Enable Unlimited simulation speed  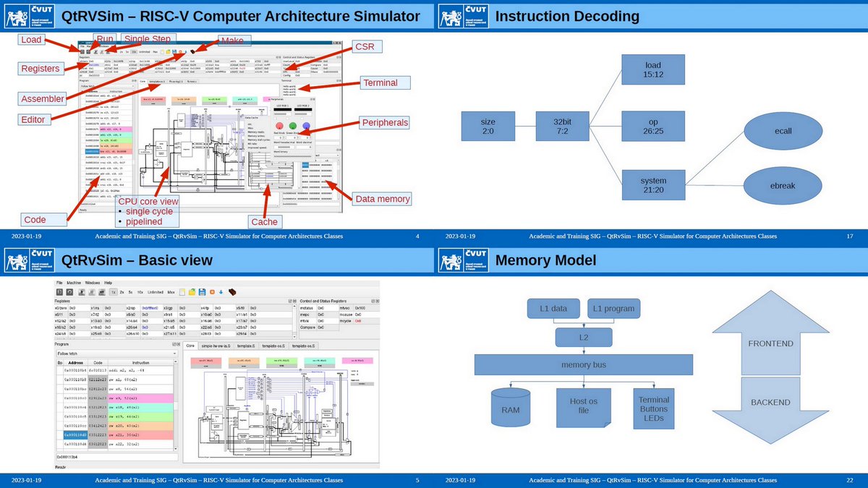coord(156,291)
